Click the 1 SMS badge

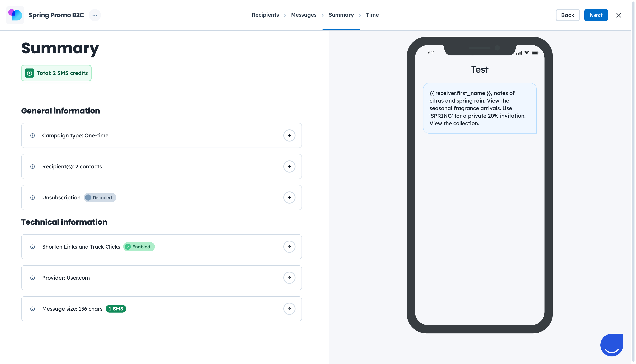[x=116, y=309]
